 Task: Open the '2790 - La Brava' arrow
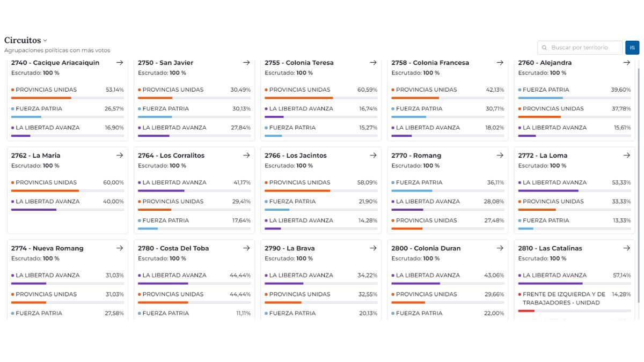(373, 248)
